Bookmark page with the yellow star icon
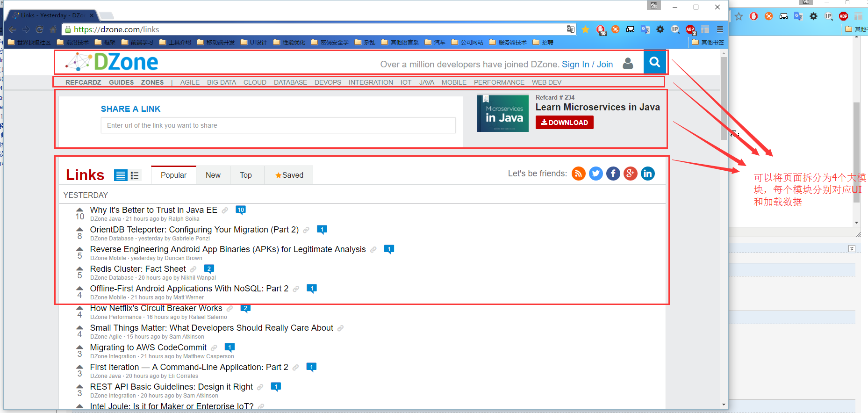The width and height of the screenshot is (868, 413). point(585,29)
